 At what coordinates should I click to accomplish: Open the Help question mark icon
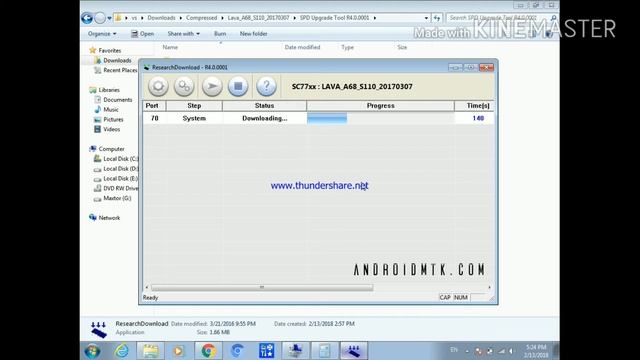266,86
